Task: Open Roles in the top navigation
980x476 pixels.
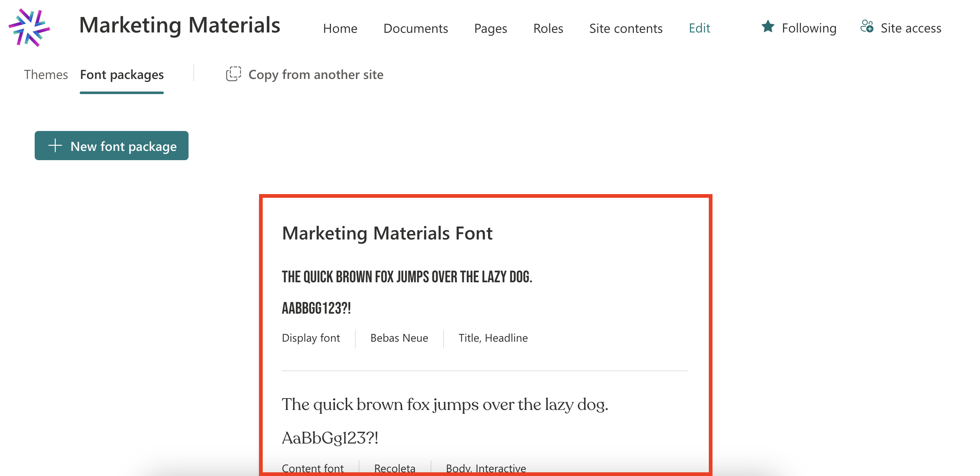Action: point(548,28)
